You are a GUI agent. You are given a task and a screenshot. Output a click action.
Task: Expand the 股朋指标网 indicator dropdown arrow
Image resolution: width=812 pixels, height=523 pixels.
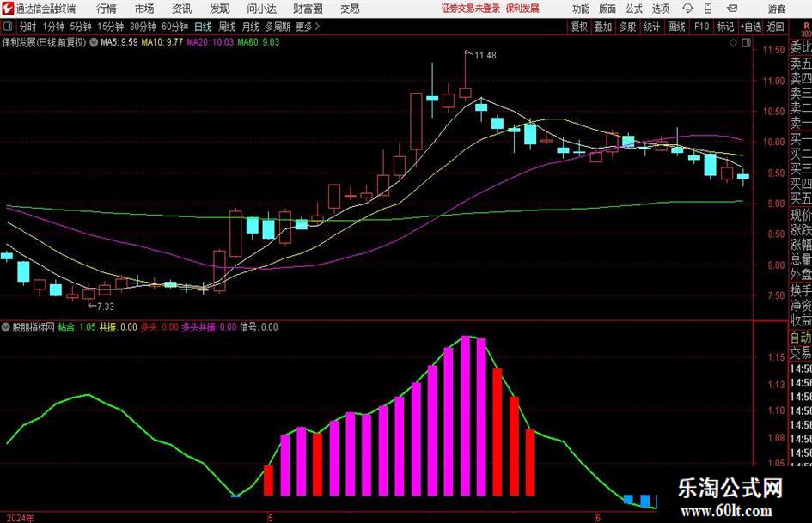(6, 327)
